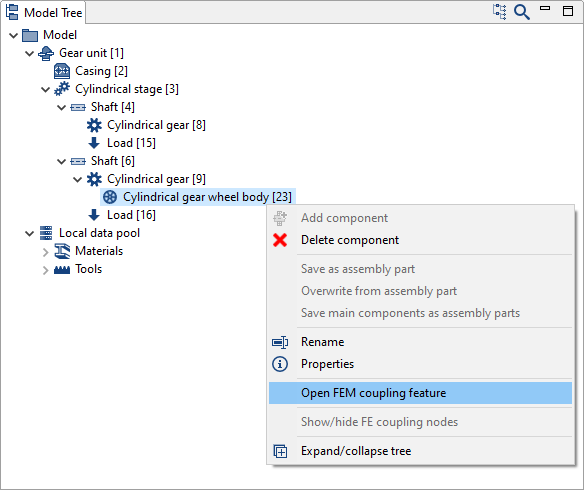The image size is (584, 490).
Task: Select Cylindrical gear [8] label
Action: (156, 125)
